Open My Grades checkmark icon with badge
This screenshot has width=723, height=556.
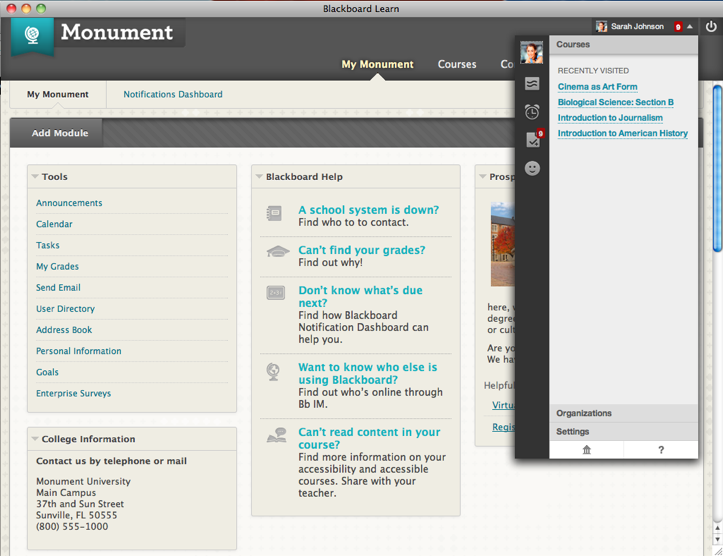pyautogui.click(x=534, y=139)
